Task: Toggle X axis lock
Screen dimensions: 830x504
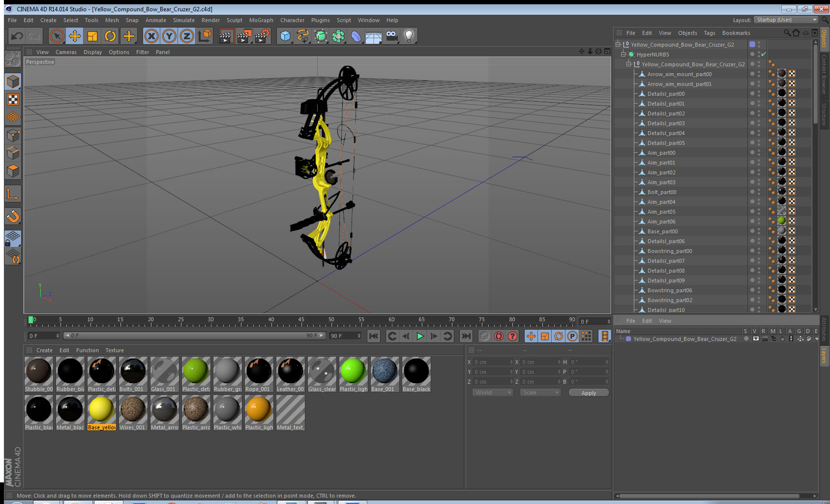Action: (151, 36)
